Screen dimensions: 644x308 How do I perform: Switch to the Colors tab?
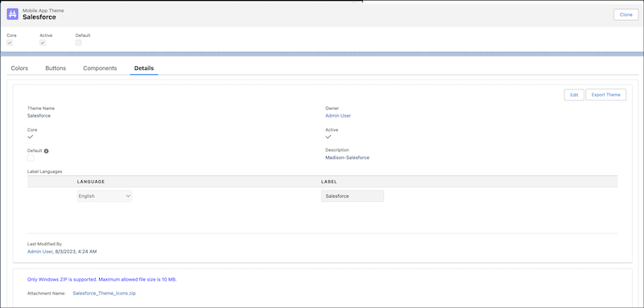pyautogui.click(x=19, y=68)
